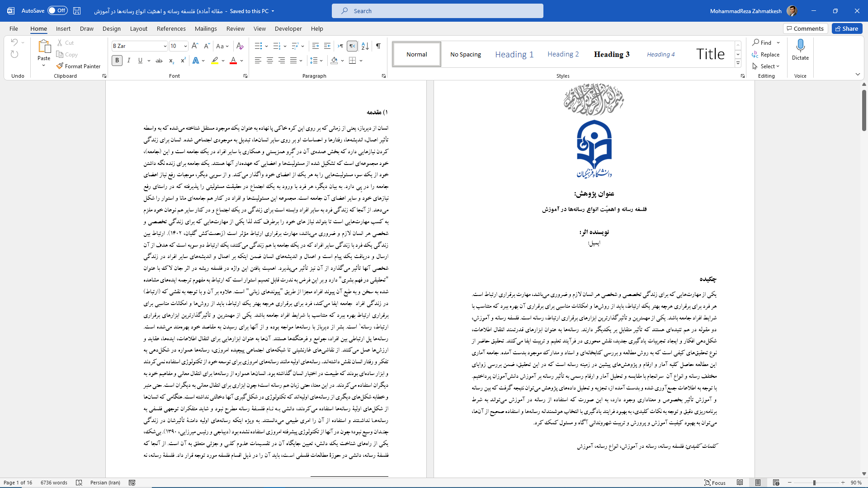Toggle the AutoSave switch

[x=57, y=11]
